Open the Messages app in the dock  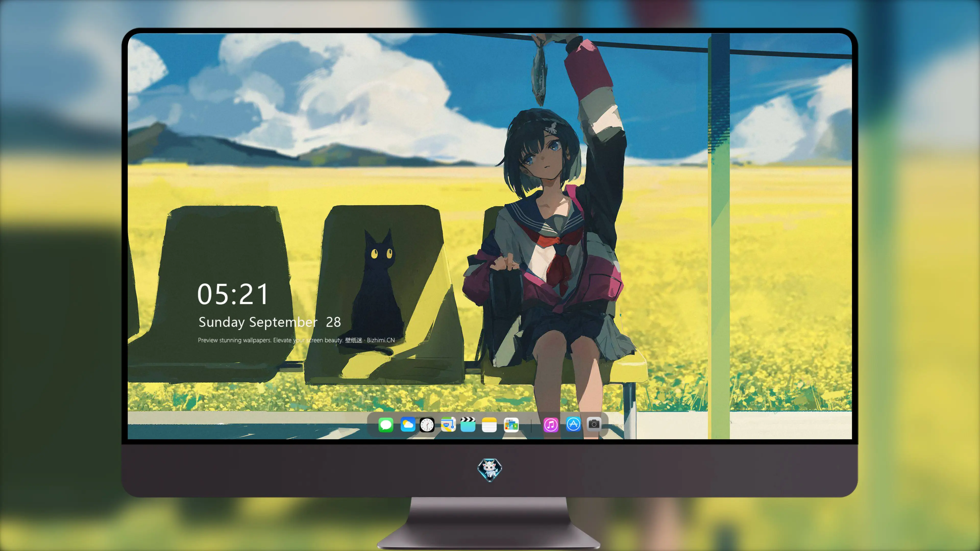[x=386, y=424]
